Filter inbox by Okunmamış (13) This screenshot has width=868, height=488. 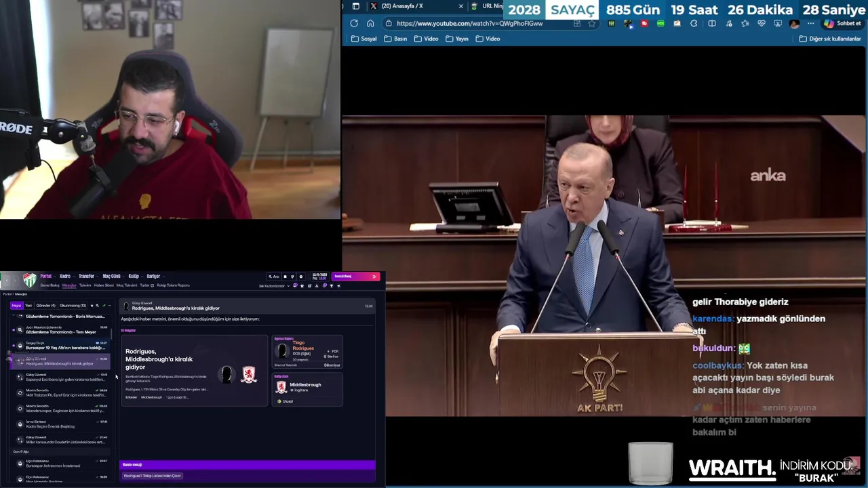click(x=73, y=306)
